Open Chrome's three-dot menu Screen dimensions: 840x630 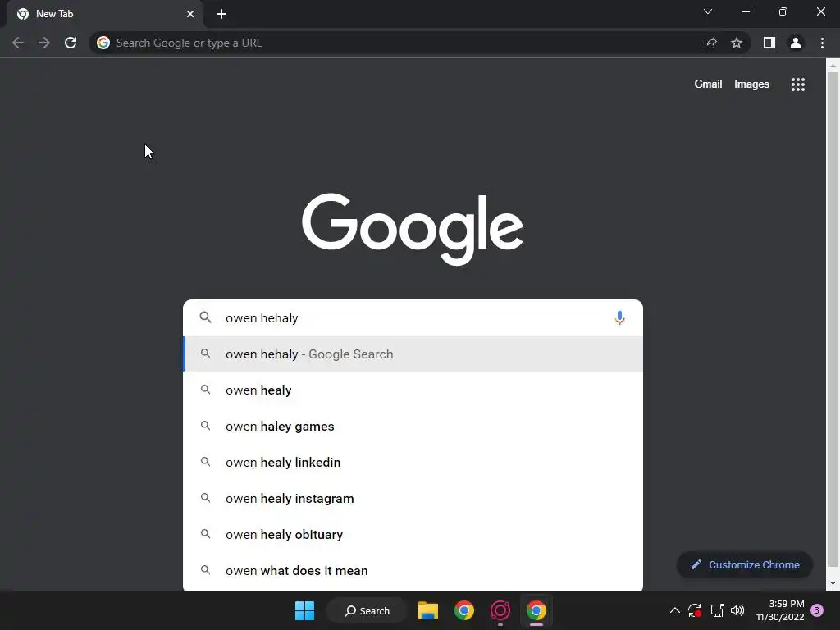coord(822,43)
